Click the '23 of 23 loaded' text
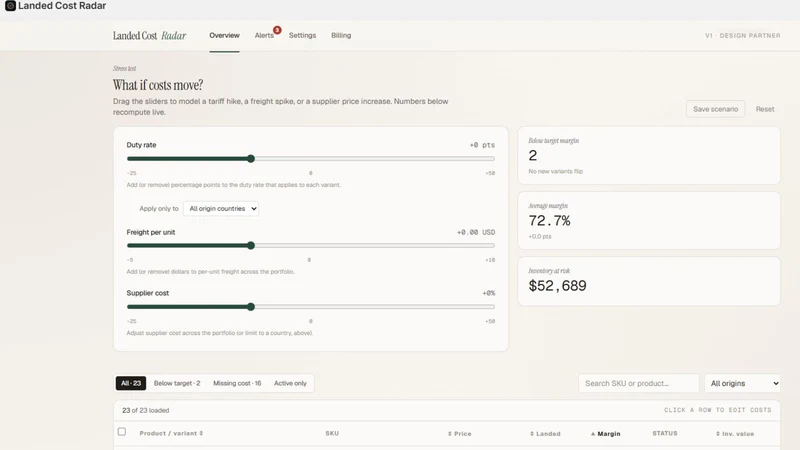Screen dimensions: 800x450 (145, 410)
